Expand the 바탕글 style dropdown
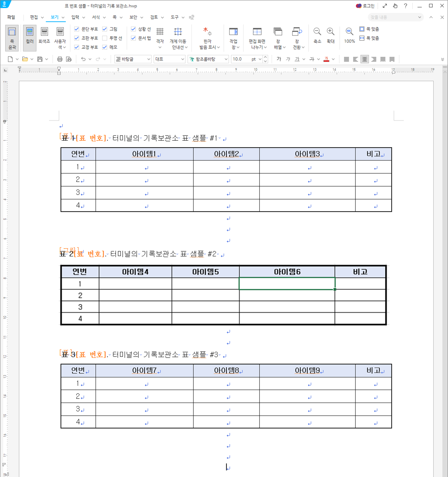 [149, 59]
